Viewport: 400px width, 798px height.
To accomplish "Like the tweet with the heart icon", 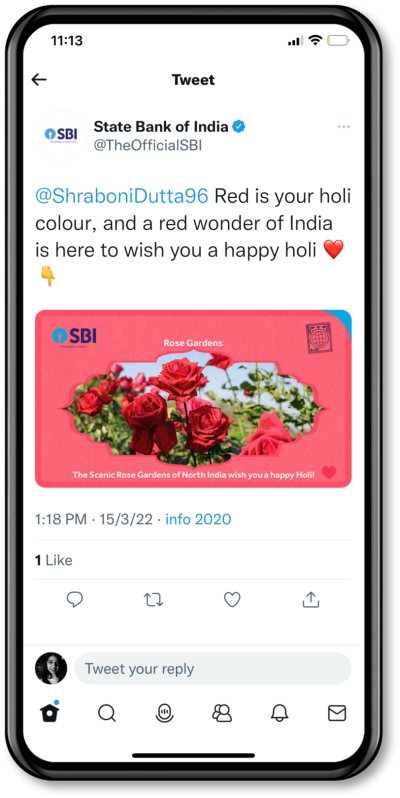I will tap(232, 600).
